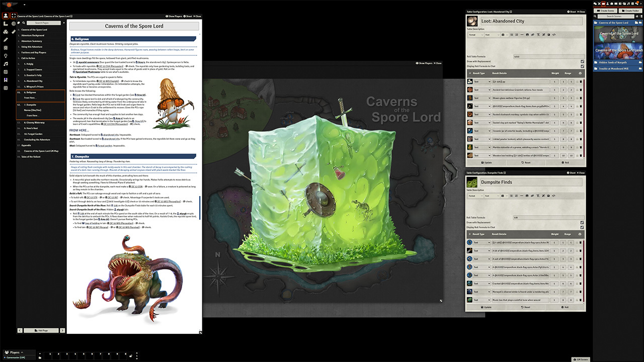Open the Lighting Controls lightbulb tool

6,56
